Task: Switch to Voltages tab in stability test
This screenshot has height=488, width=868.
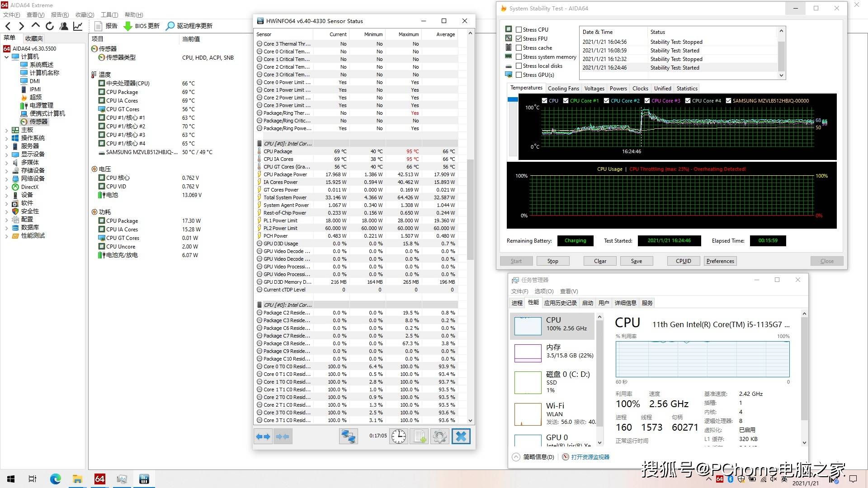Action: [x=594, y=89]
